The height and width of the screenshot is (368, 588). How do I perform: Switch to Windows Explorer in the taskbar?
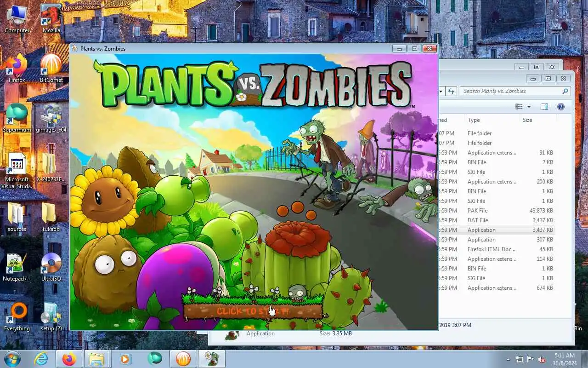pyautogui.click(x=96, y=359)
